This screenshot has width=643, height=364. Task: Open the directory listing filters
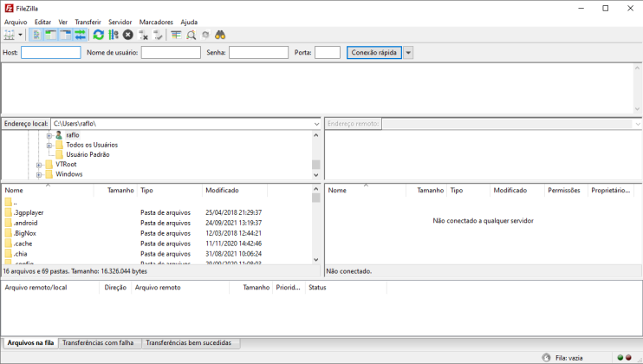tap(176, 36)
